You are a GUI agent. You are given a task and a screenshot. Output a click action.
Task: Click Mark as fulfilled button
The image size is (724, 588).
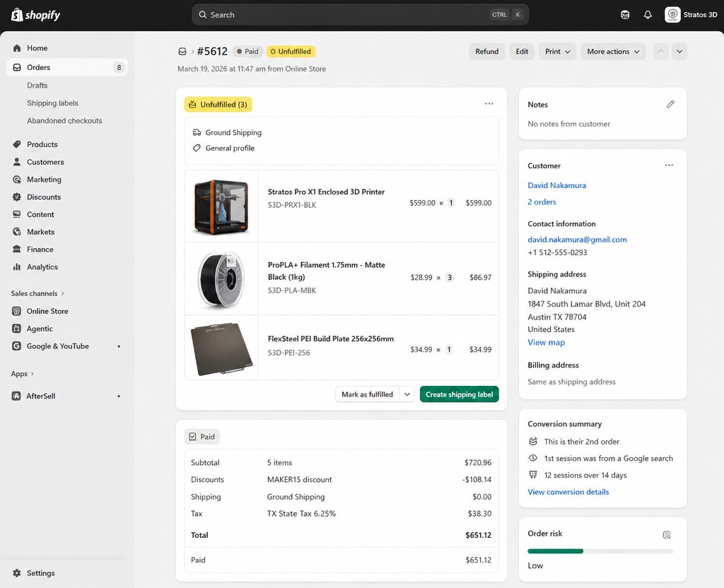click(367, 394)
